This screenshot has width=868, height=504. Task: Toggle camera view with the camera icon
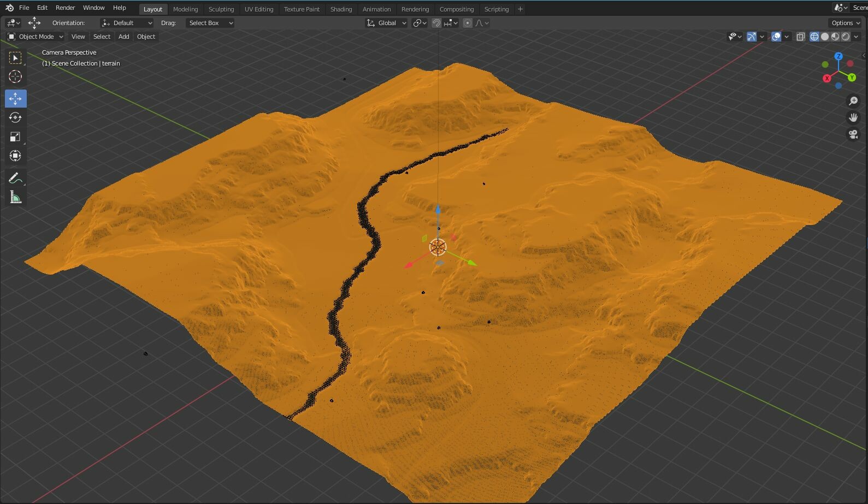click(853, 134)
